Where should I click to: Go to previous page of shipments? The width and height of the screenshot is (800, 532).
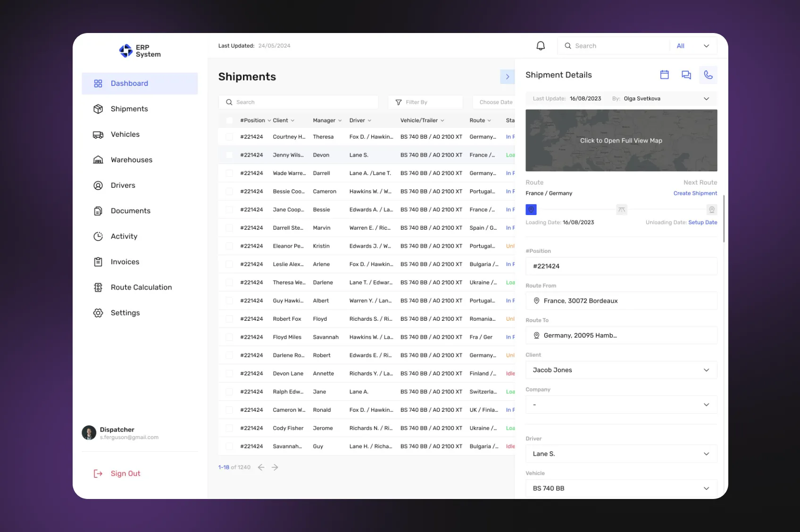pos(261,467)
